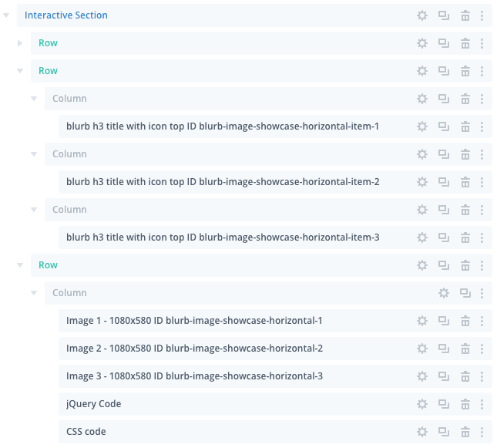Open settings for jQuery Code module
The image size is (497, 448).
click(x=422, y=404)
